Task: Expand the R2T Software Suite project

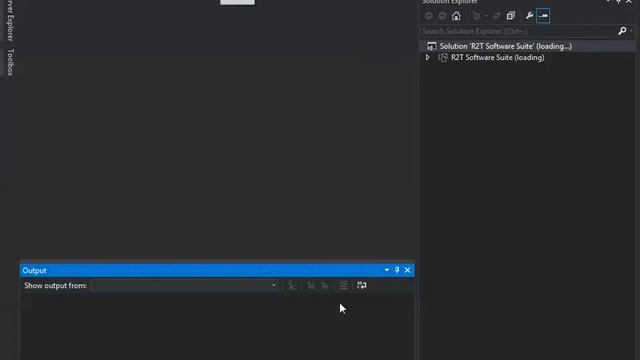Action: point(427,58)
